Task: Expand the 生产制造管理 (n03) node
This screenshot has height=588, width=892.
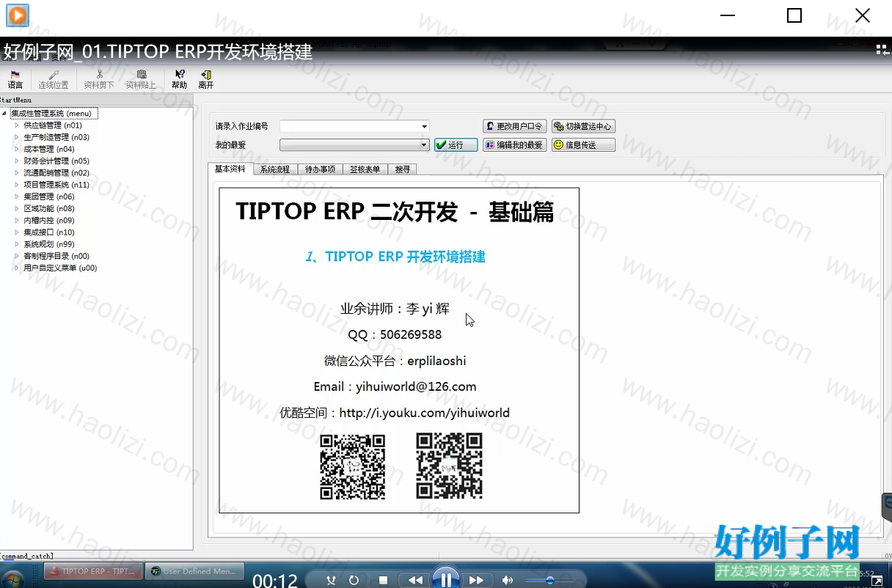Action: 17,137
